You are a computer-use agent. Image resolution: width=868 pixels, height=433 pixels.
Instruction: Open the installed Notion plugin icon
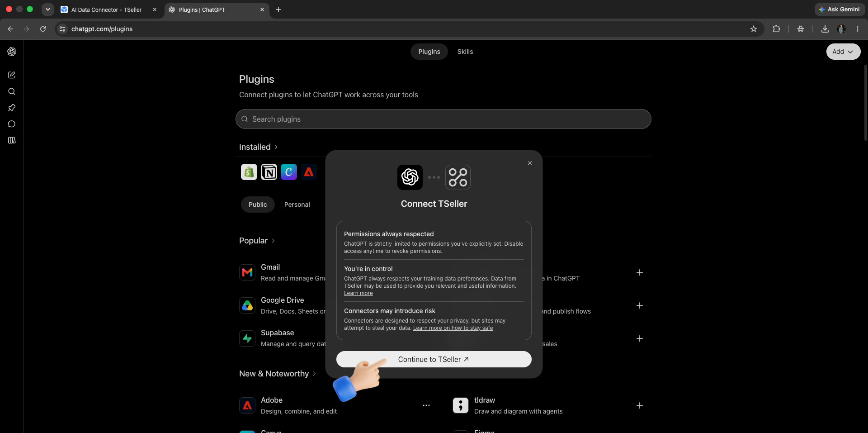click(x=269, y=172)
